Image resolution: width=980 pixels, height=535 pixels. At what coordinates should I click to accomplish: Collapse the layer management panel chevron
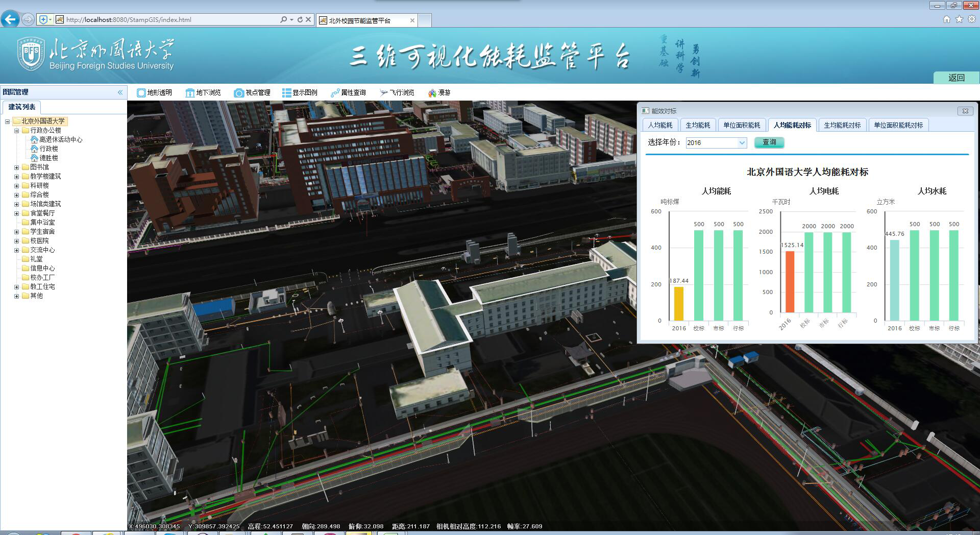pyautogui.click(x=120, y=92)
